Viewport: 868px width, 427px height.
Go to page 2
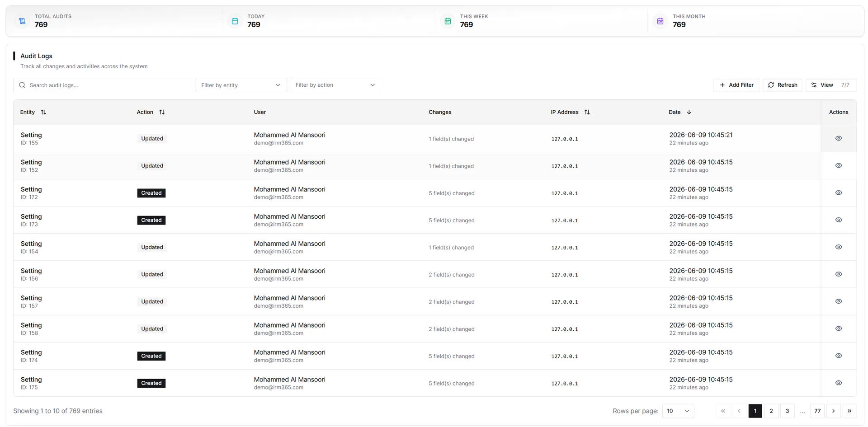coord(771,411)
